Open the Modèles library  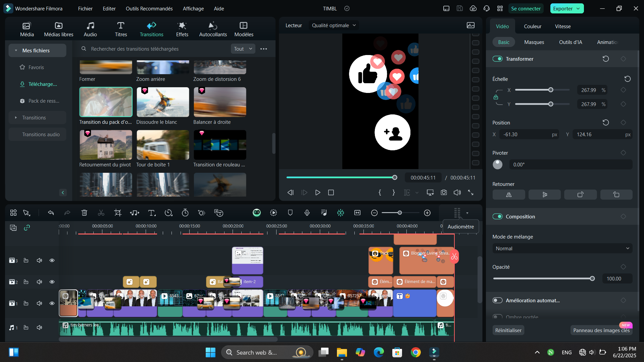244,30
